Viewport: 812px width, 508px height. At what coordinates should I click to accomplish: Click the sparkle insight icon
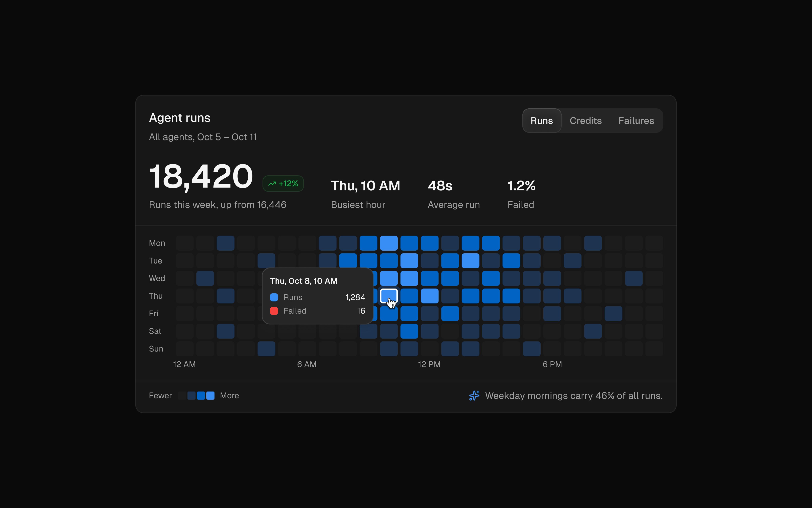click(x=474, y=395)
